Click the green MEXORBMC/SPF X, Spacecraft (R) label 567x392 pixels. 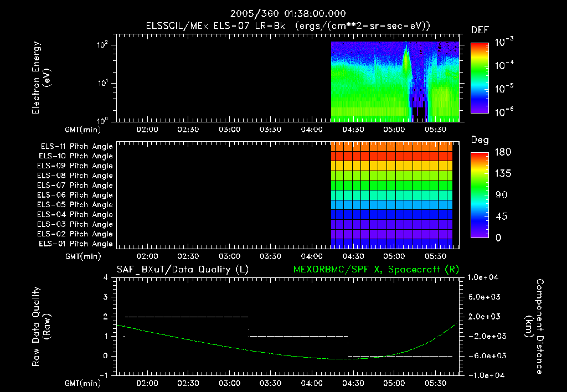376,270
